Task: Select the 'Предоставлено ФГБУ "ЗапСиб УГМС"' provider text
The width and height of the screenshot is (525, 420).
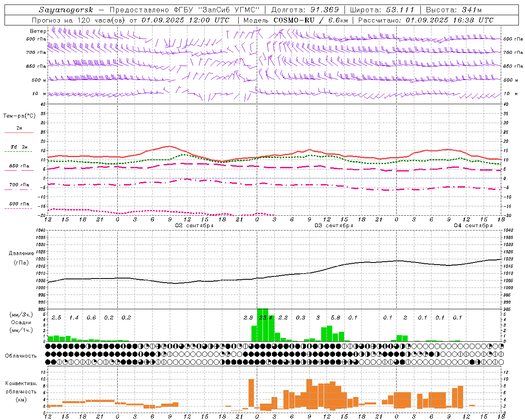Action: tap(185, 10)
